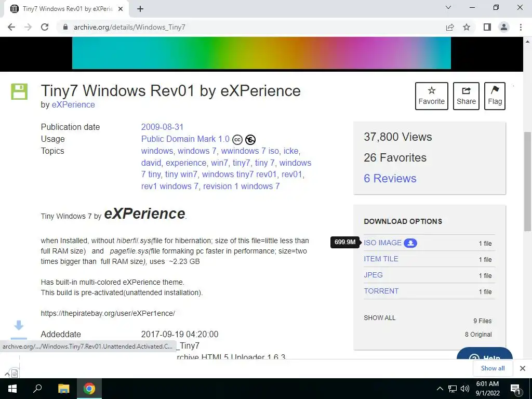Open the Public Domain Mark 1.0 link
Screen dimensions: 532x399
coord(185,139)
